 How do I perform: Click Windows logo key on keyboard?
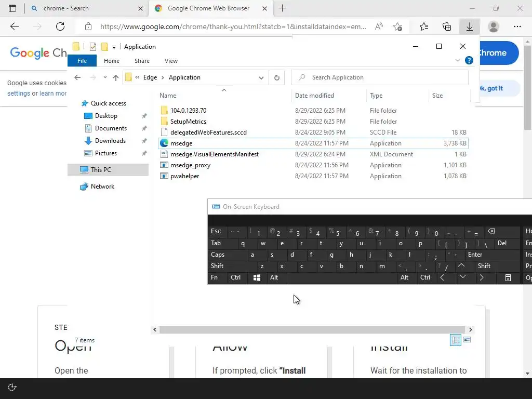click(x=257, y=277)
